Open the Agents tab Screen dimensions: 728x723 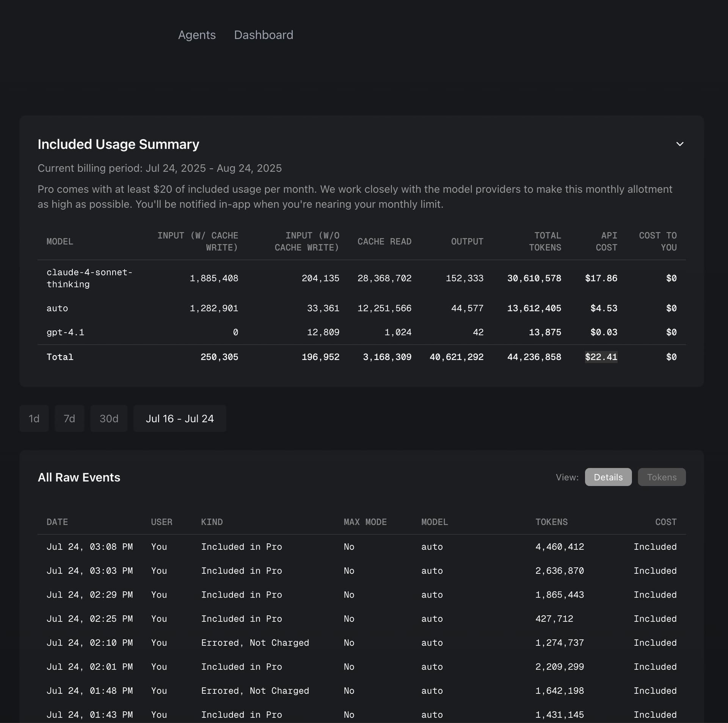197,35
